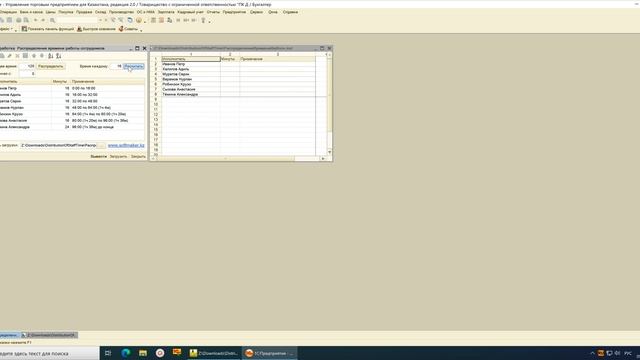Select spreadsheet cell Иванов Петр
The width and height of the screenshot is (640, 360).
click(191, 64)
